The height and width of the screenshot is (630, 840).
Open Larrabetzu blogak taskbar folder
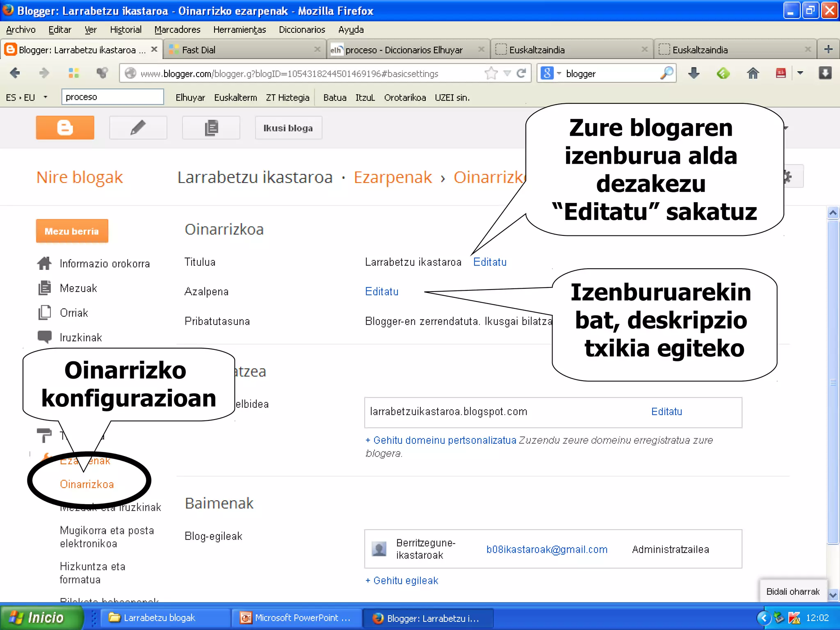coord(166,618)
